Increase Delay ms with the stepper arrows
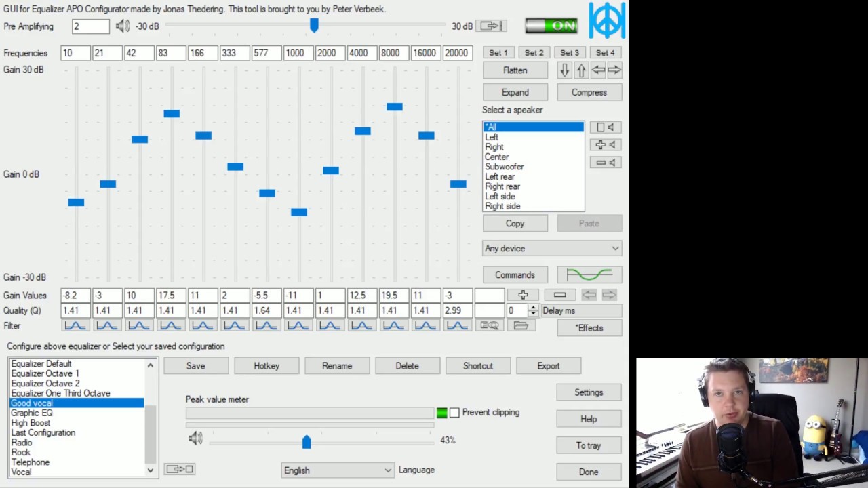868x488 pixels. (533, 308)
